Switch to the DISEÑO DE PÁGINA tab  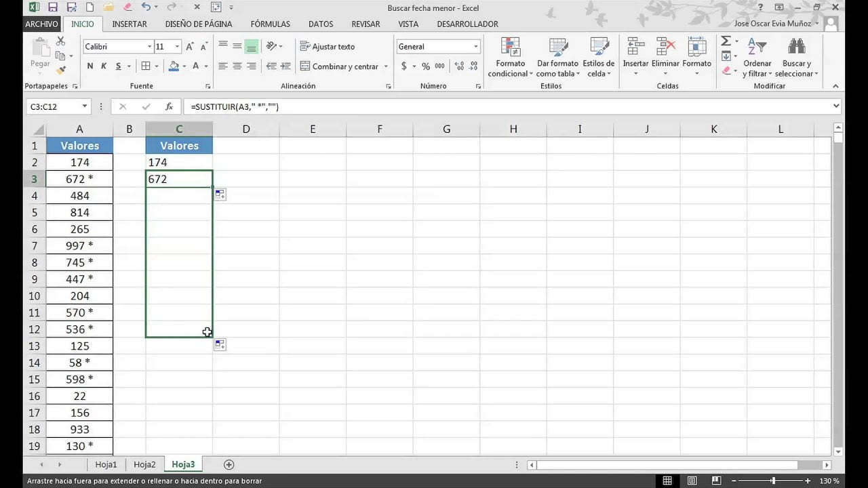click(199, 24)
